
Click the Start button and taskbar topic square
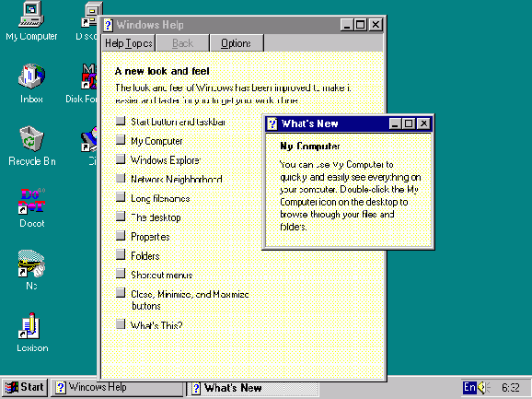[121, 121]
